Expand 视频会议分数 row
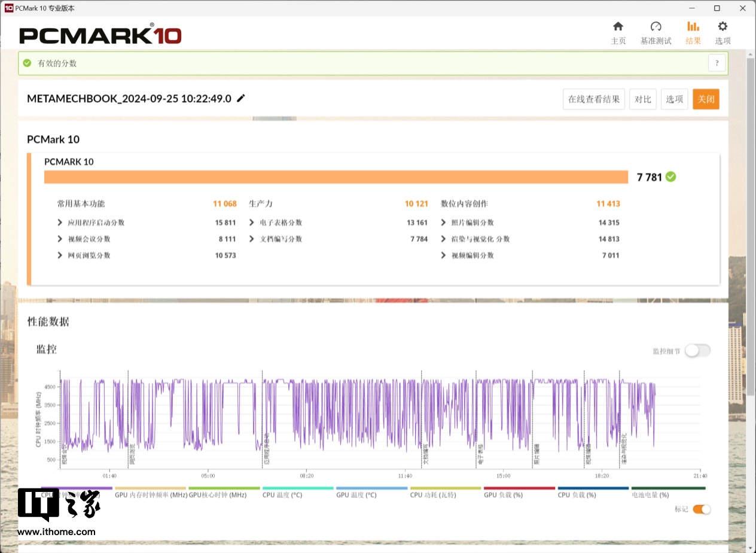Screen dimensions: 756x553 point(60,239)
